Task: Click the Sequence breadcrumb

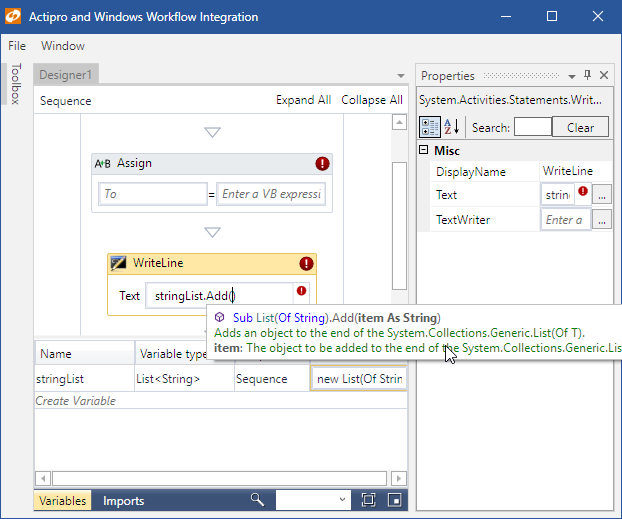Action: [x=65, y=101]
